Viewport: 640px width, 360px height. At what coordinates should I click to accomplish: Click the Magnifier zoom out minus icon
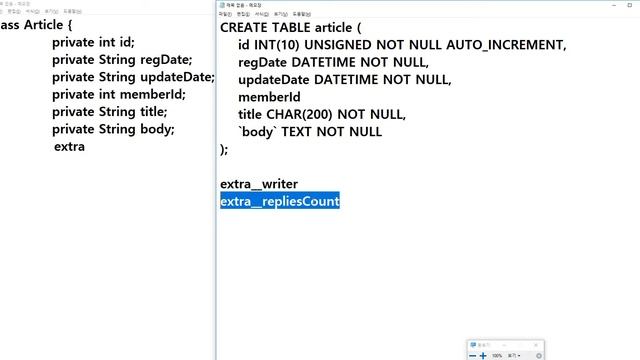tap(473, 356)
